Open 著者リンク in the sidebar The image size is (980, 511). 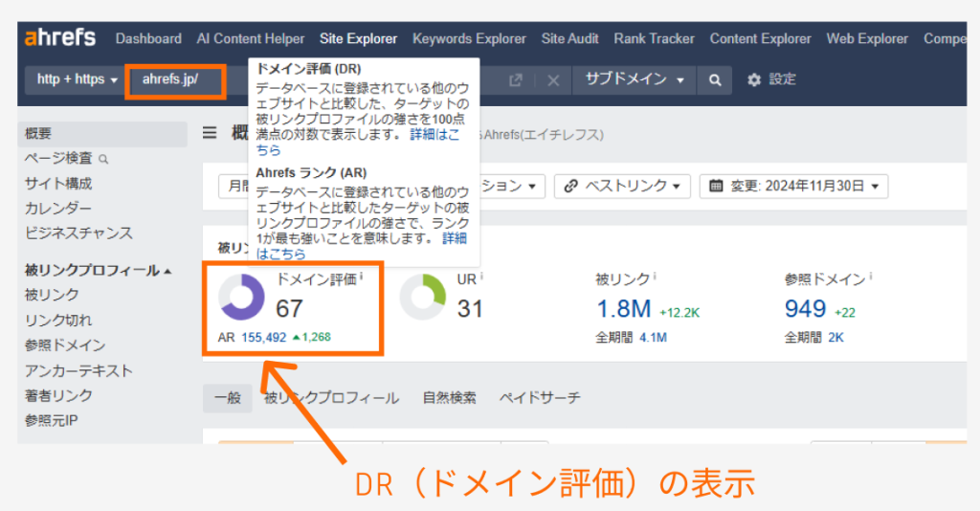[x=58, y=396]
